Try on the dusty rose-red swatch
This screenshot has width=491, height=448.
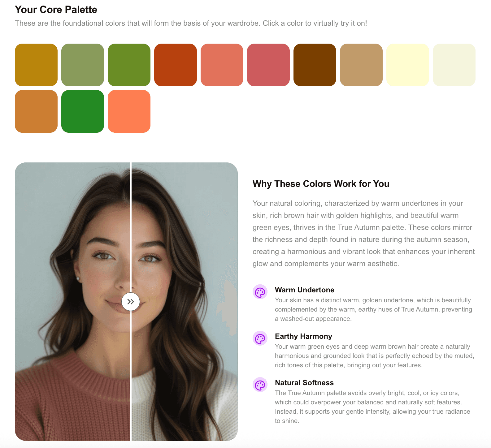coord(268,65)
